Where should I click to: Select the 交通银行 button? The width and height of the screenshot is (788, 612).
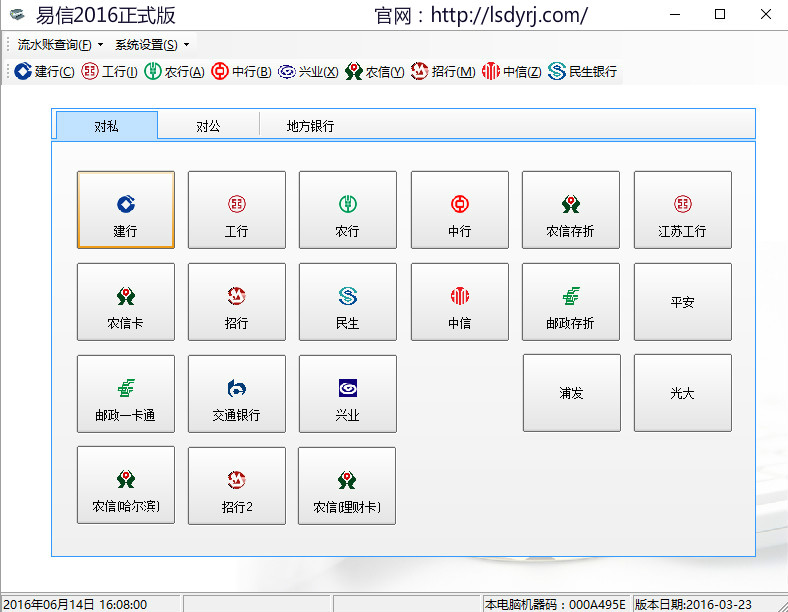tap(237, 394)
